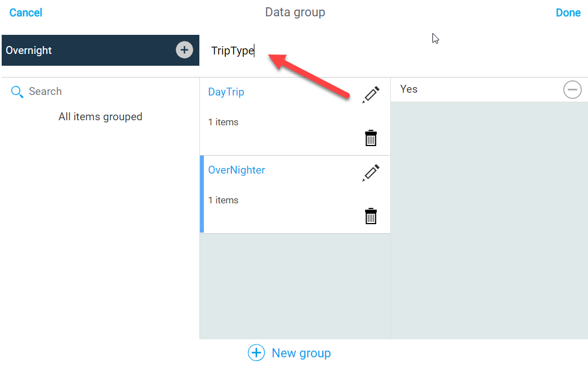Viewport: 588px width, 368px height.
Task: Rename OverNighter using its pencil icon
Action: tap(371, 172)
